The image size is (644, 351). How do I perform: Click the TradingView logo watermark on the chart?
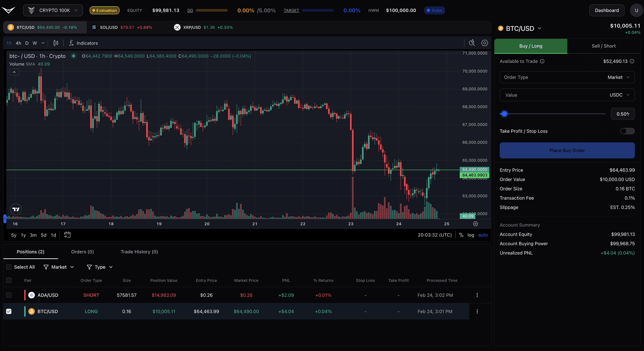(x=15, y=209)
